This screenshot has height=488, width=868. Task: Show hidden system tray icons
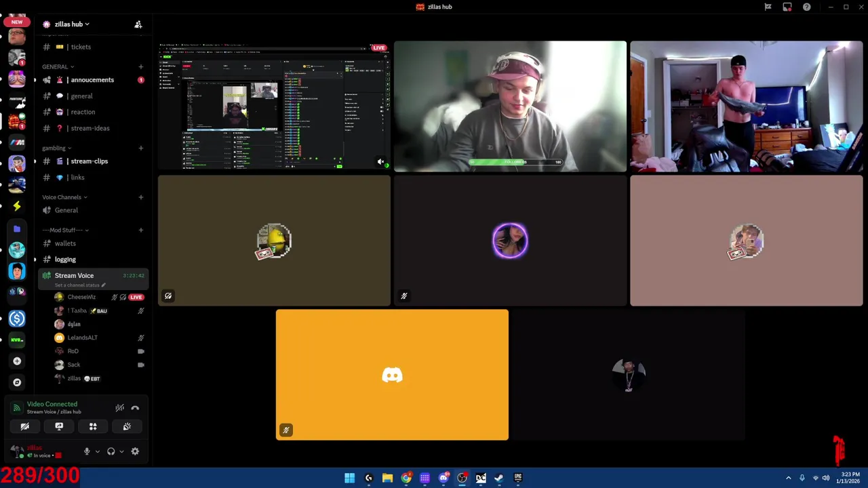click(x=788, y=478)
